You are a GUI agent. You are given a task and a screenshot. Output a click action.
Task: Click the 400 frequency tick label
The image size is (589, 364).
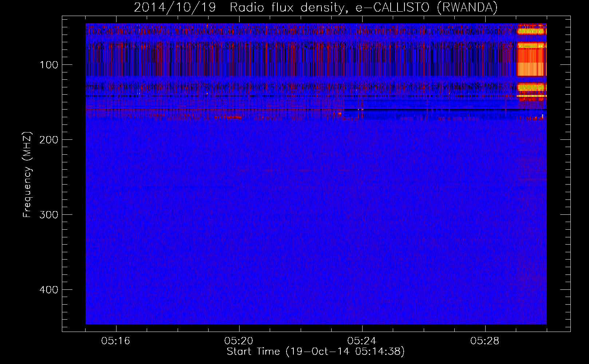(49, 290)
